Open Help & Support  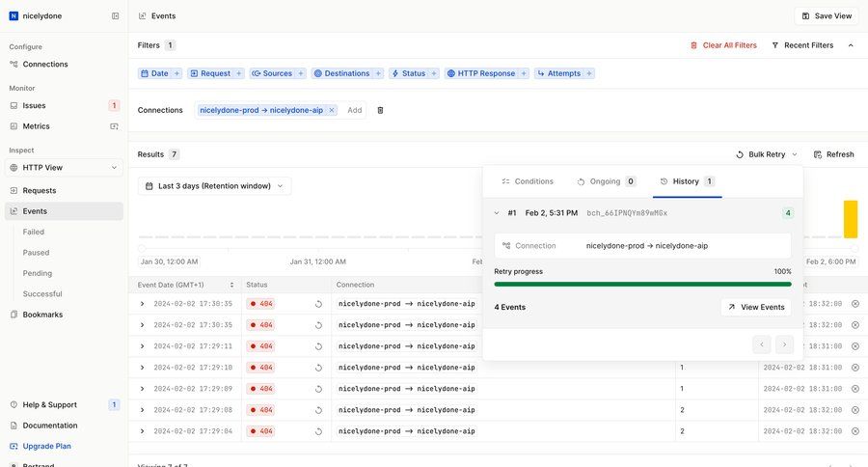[64, 405]
